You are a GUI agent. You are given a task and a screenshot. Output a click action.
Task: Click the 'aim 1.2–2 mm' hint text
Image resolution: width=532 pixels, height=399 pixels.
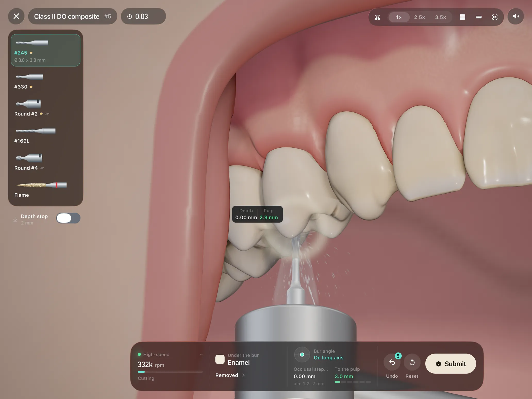coord(309,384)
